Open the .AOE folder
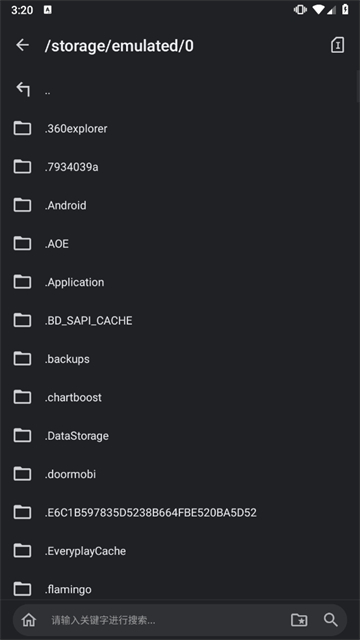 180,244
